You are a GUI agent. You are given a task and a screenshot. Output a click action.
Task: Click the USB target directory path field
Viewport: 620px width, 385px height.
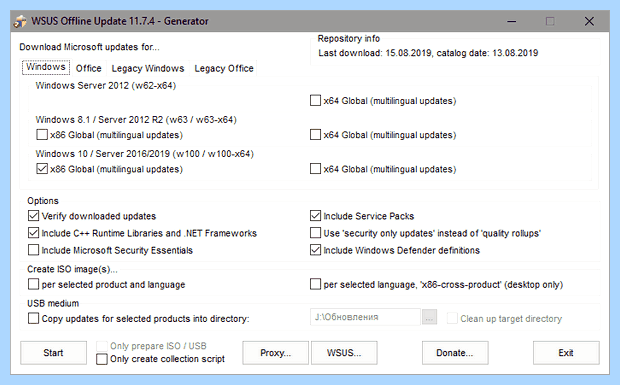(x=365, y=317)
